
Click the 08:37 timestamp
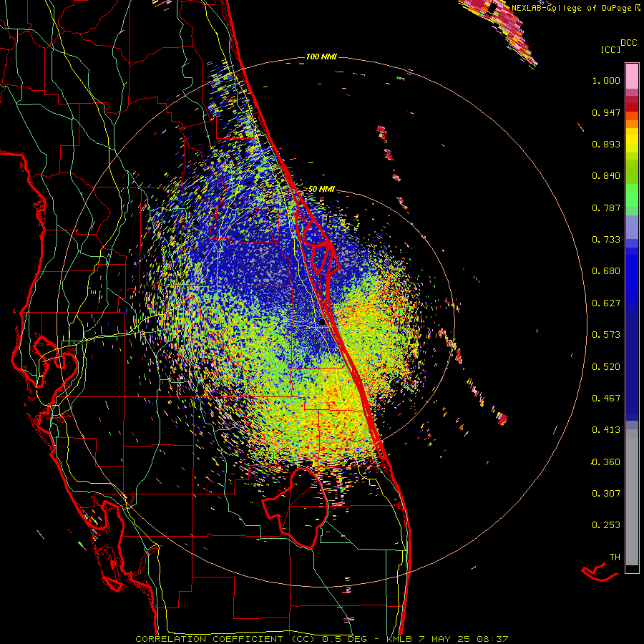pos(492,639)
